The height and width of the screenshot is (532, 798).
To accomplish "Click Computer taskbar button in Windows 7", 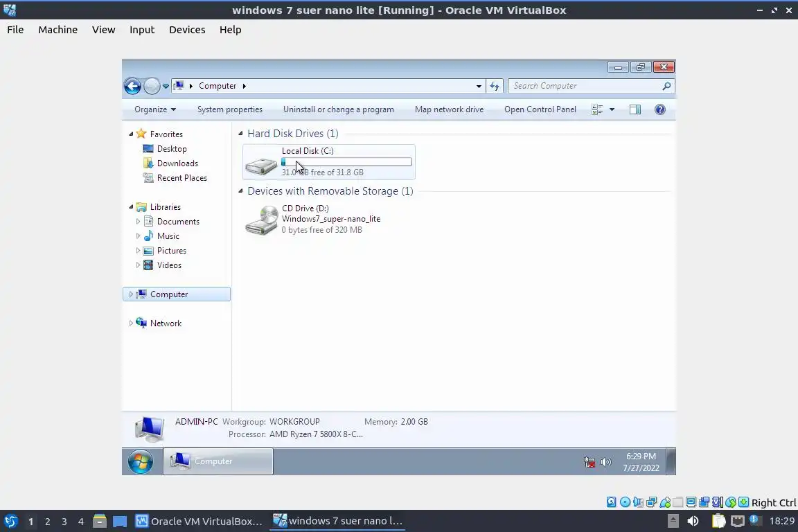I will tap(218, 461).
